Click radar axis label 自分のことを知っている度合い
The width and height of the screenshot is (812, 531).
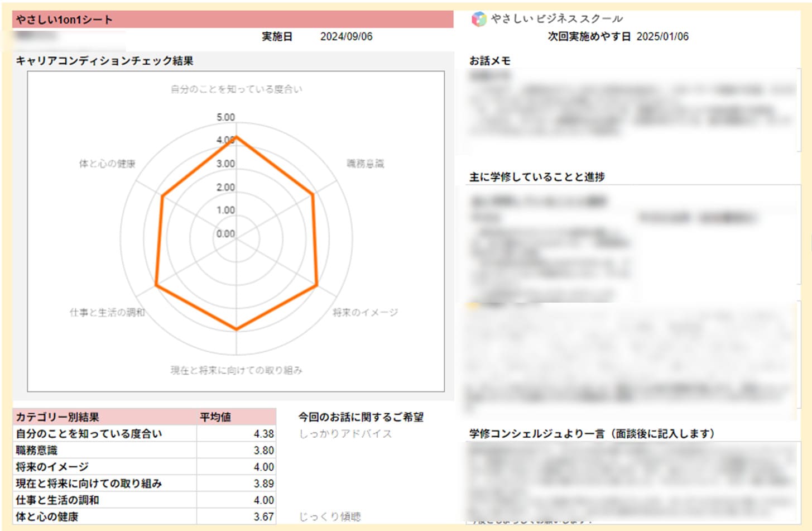[x=236, y=89]
